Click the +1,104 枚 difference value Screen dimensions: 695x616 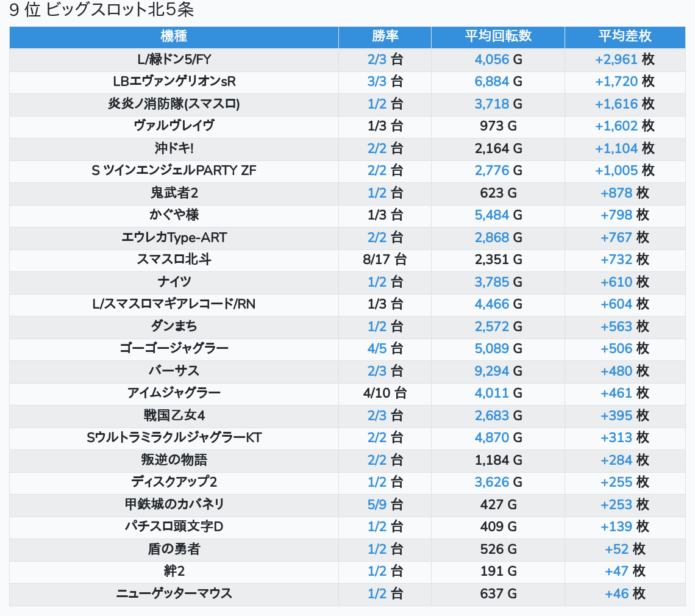click(624, 148)
